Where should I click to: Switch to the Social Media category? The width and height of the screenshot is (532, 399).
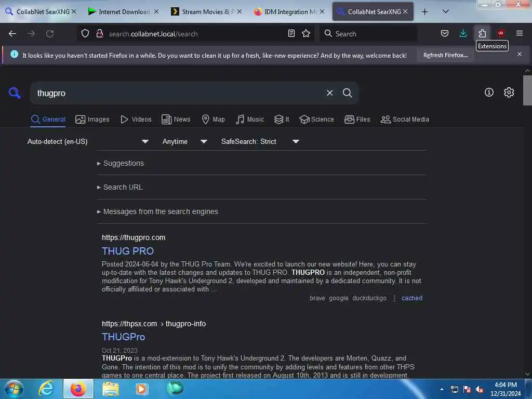click(x=405, y=119)
